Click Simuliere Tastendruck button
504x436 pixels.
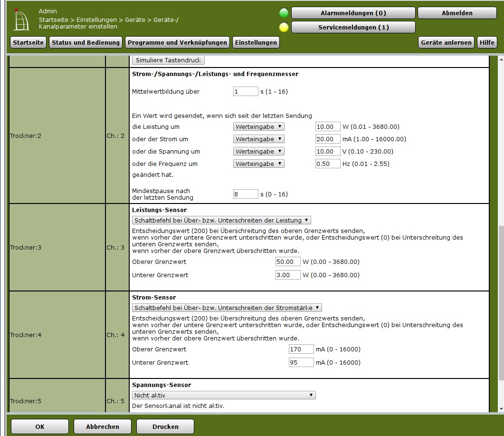click(168, 60)
